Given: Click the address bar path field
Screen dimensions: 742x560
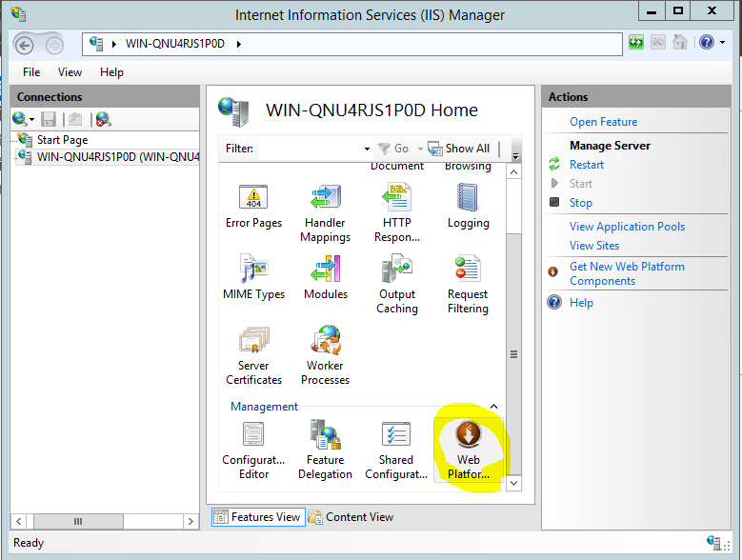Looking at the screenshot, I should click(352, 44).
